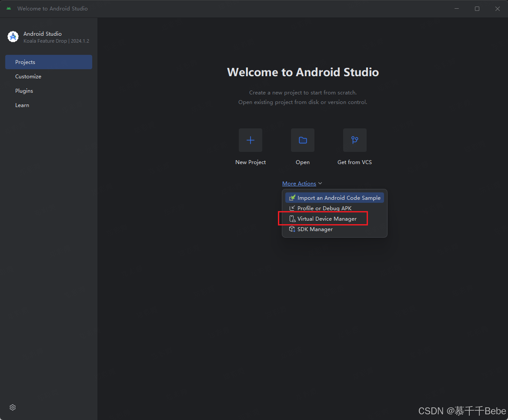Click the Open folder icon
This screenshot has height=420, width=508.
click(302, 140)
